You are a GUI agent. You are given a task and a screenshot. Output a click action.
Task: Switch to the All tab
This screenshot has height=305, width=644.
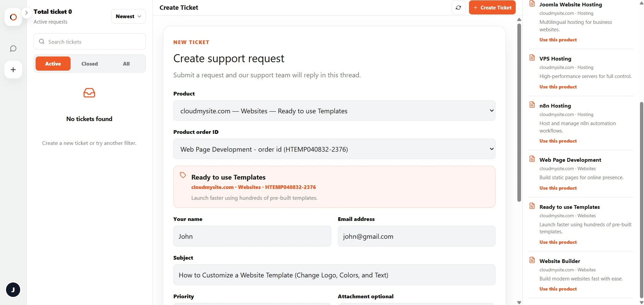tap(126, 64)
